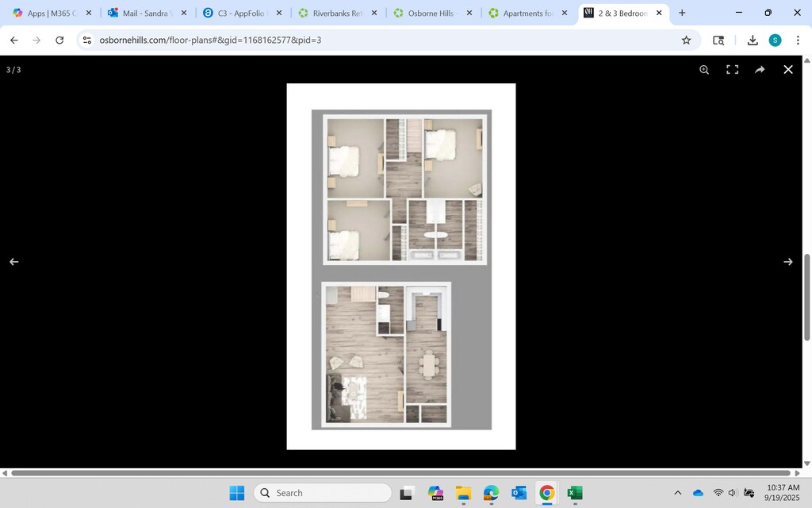Open Chrome's three-dot menu

[x=798, y=40]
